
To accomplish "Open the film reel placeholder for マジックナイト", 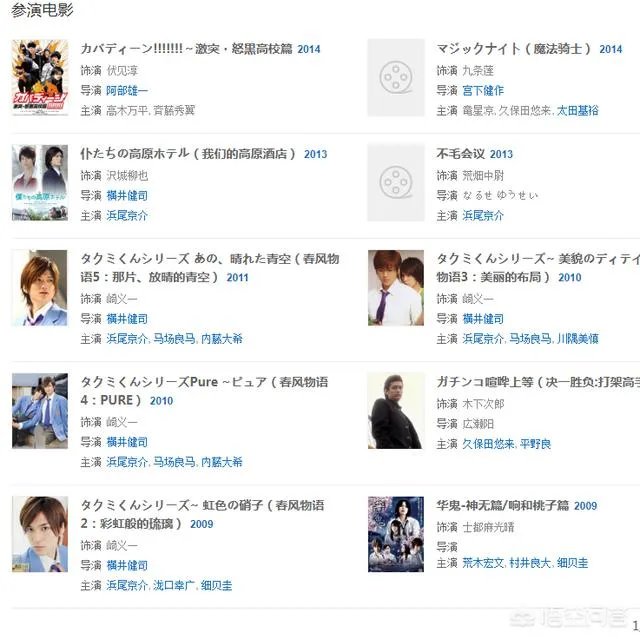I will point(396,78).
